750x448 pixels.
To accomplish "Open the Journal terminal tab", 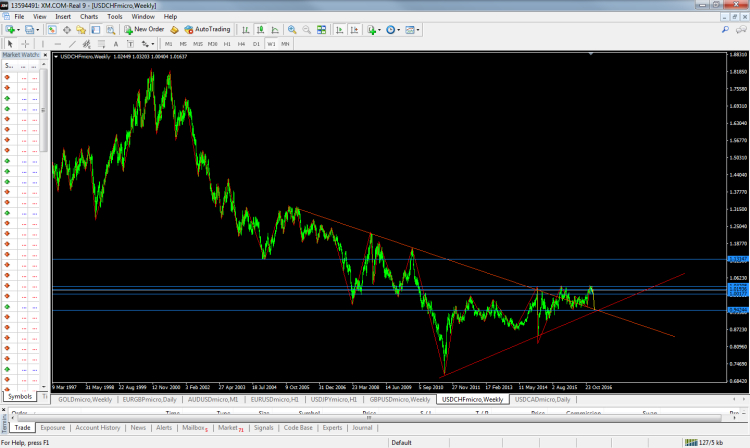I will tap(362, 427).
